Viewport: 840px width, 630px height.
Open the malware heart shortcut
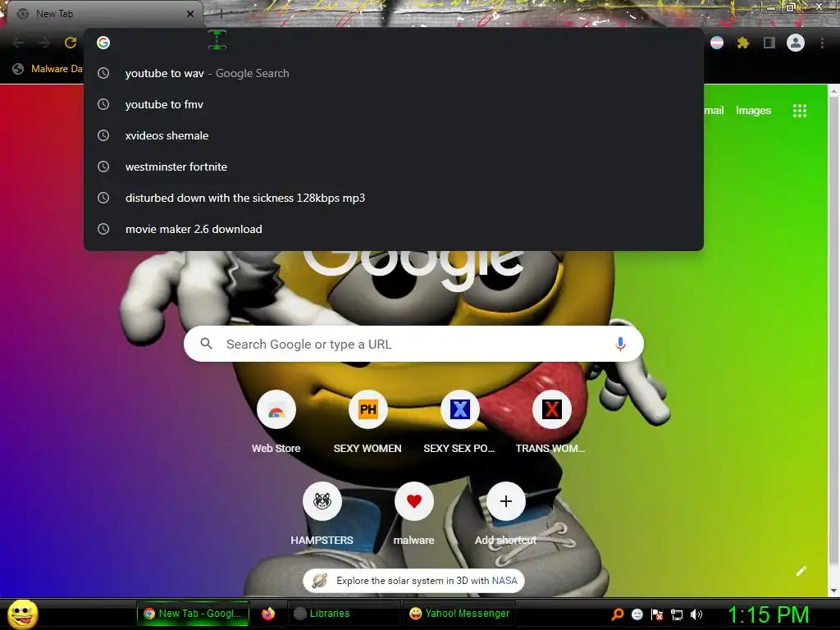(x=414, y=501)
